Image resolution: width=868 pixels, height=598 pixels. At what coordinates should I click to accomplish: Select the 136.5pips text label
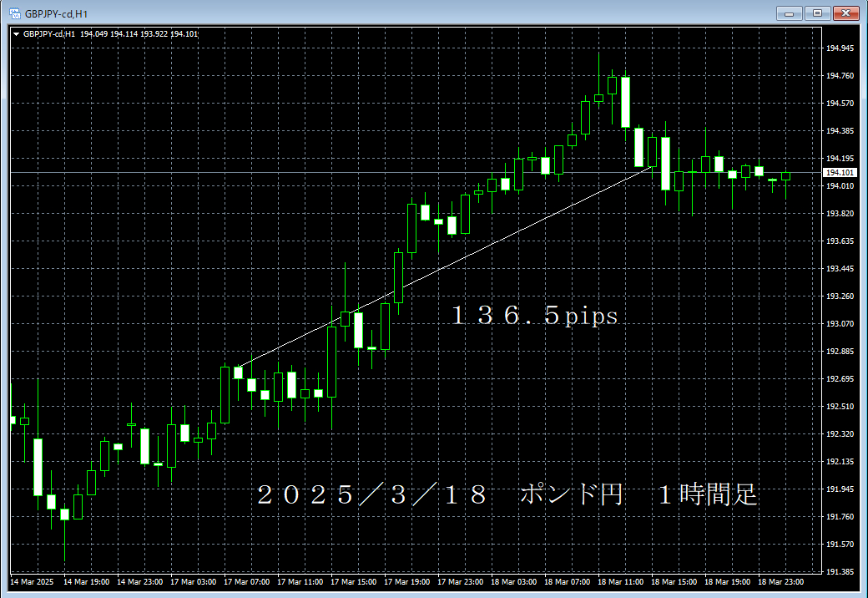click(x=534, y=316)
